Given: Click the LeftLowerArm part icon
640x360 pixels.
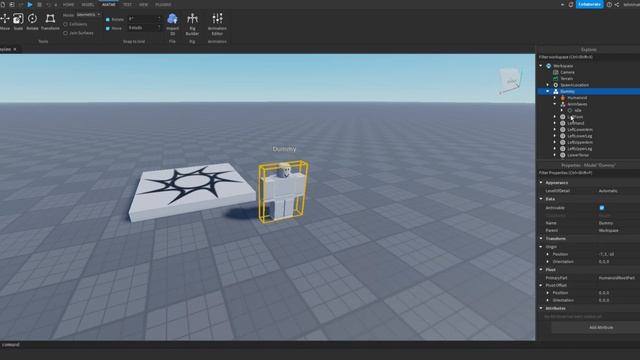Looking at the screenshot, I should tap(563, 129).
